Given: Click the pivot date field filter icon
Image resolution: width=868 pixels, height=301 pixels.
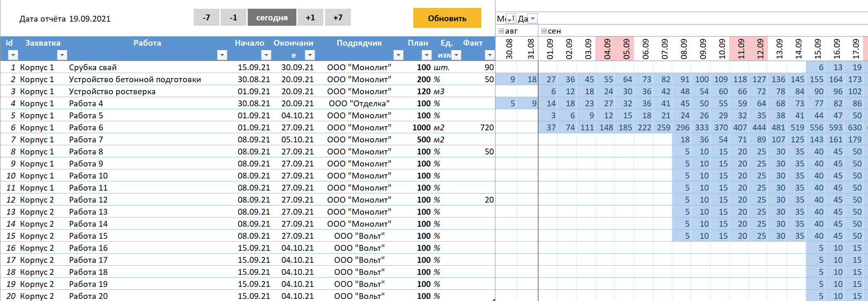Looking at the screenshot, I should click(x=533, y=19).
